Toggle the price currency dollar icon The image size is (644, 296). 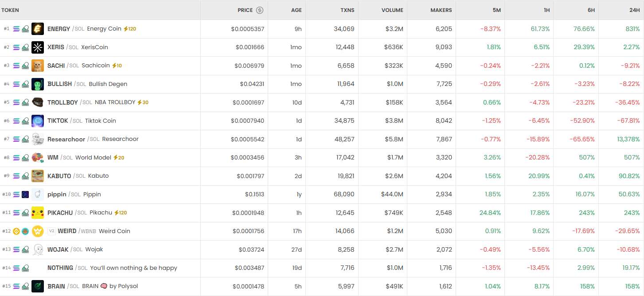(260, 10)
